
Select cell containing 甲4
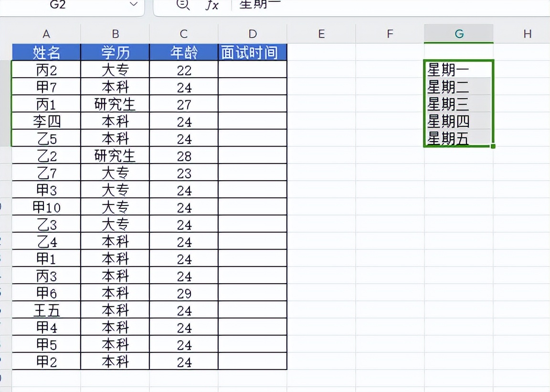[x=46, y=327]
